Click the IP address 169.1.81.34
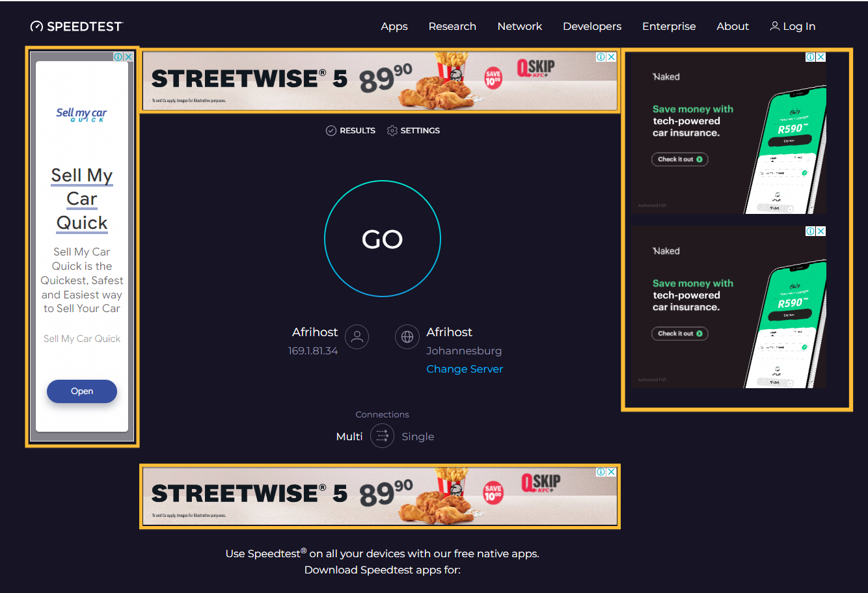Screen dimensions: 868x593 coord(313,350)
